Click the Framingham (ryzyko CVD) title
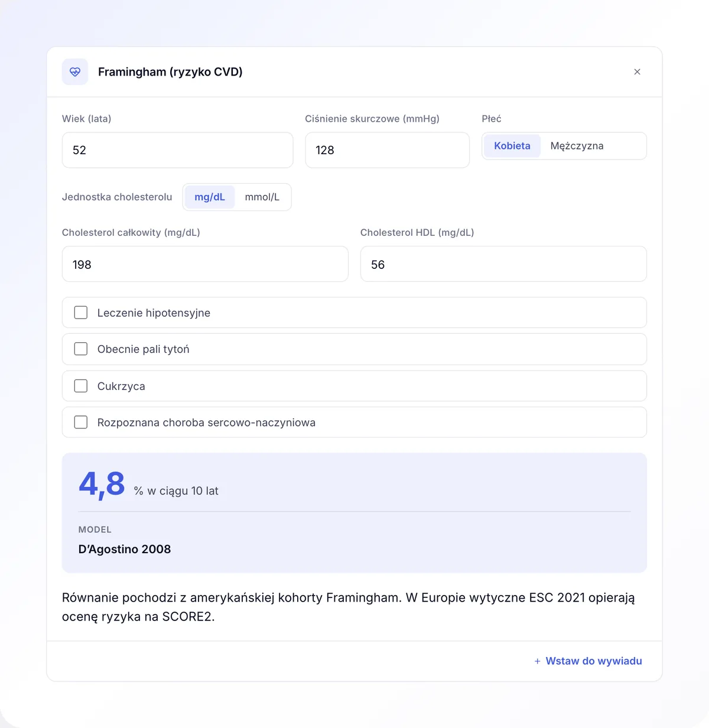The height and width of the screenshot is (728, 709). click(x=170, y=72)
